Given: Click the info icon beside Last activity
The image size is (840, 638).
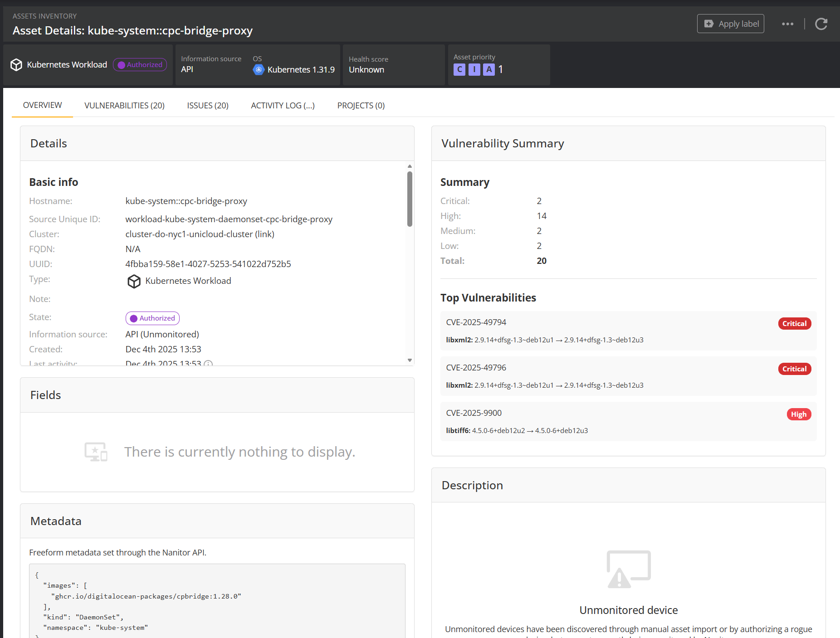Looking at the screenshot, I should click(x=208, y=363).
